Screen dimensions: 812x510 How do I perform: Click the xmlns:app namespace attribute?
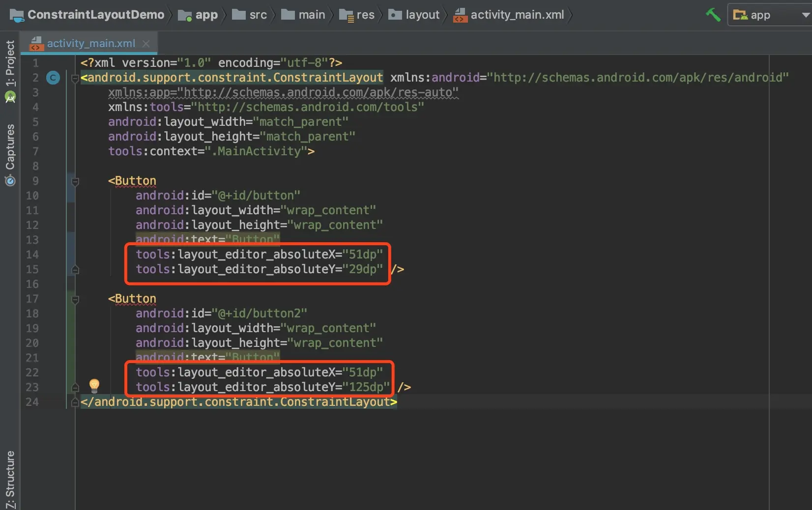pyautogui.click(x=283, y=92)
